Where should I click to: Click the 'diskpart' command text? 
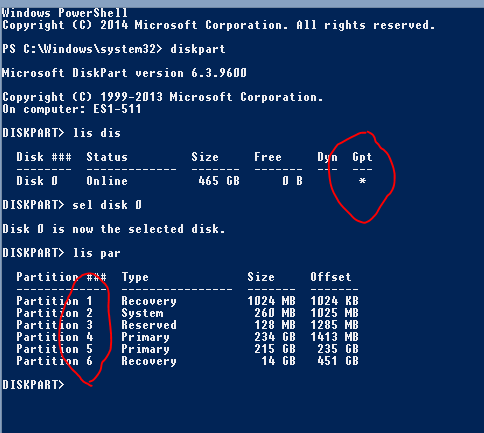coord(198,49)
